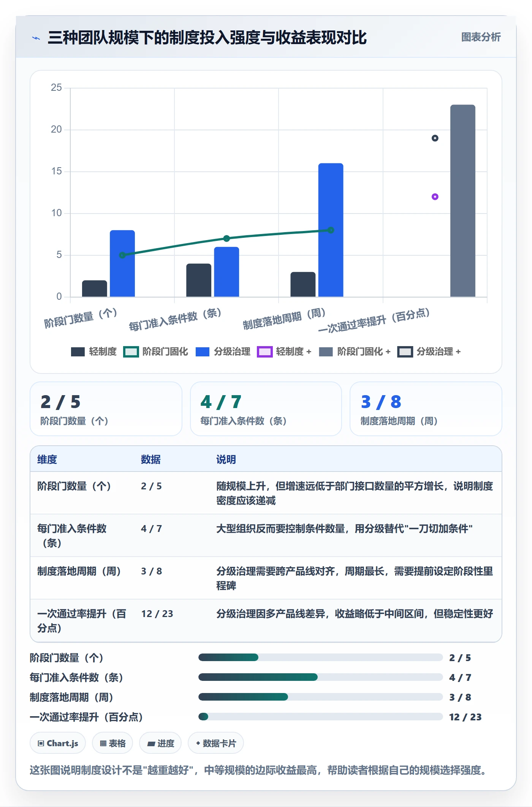
Task: Click the purple data point in the chart
Action: 435,197
